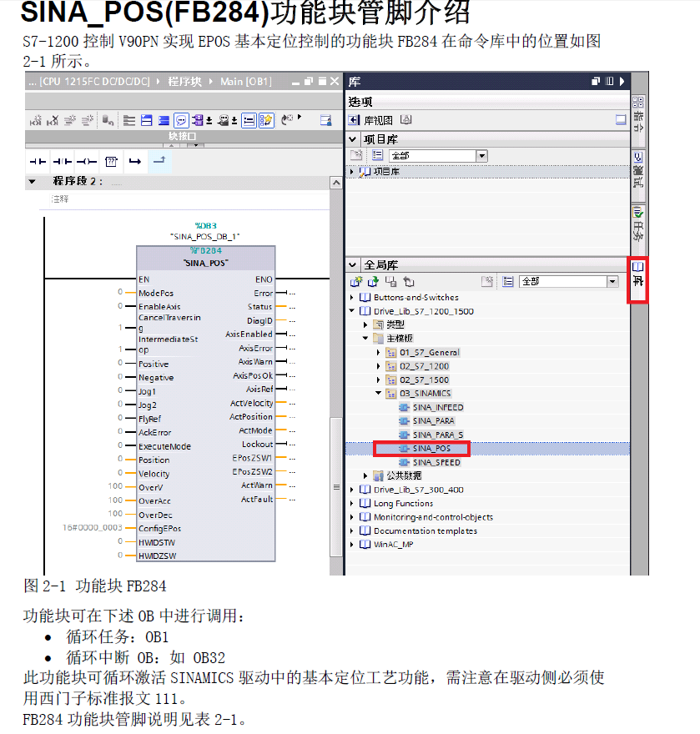Click create new global library icon
This screenshot has width=700, height=734.
pos(357,282)
